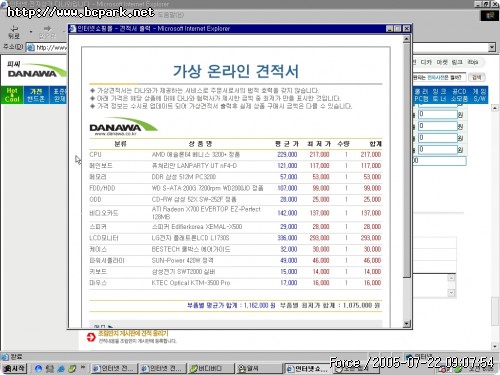Click the 336,000 average price for LCD monitor
This screenshot has width=500, height=375.
(287, 238)
